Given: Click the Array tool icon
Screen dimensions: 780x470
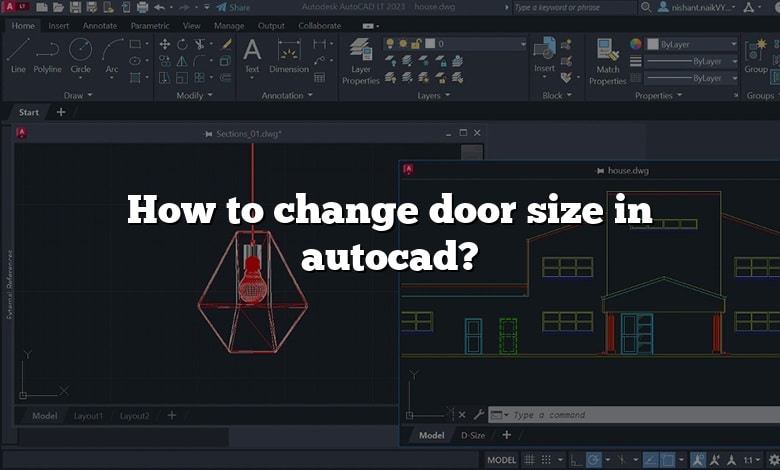Looking at the screenshot, I should pyautogui.click(x=199, y=78).
